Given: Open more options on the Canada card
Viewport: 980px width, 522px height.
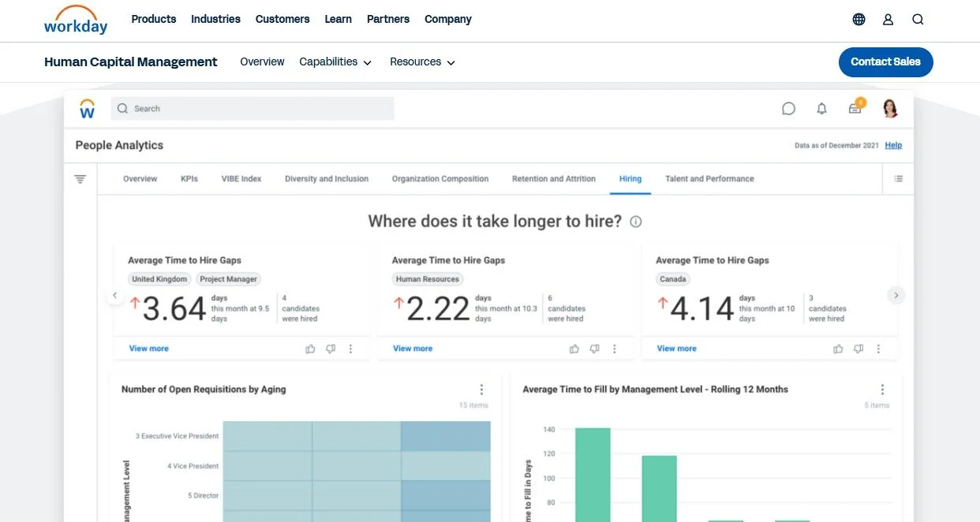Looking at the screenshot, I should [878, 349].
